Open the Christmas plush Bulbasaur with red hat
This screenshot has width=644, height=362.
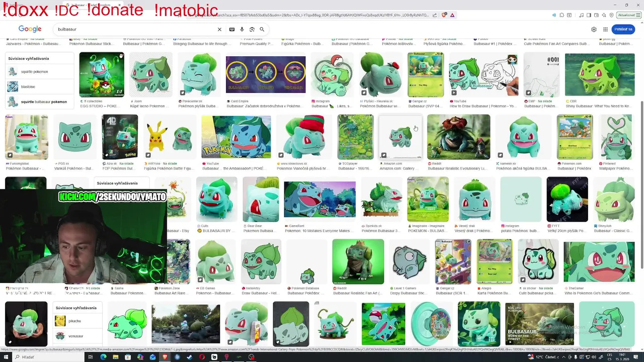pyautogui.click(x=304, y=137)
